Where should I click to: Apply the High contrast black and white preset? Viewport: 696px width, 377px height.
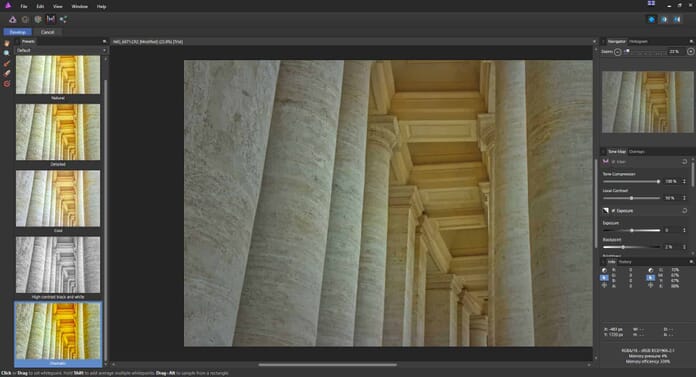pyautogui.click(x=58, y=265)
